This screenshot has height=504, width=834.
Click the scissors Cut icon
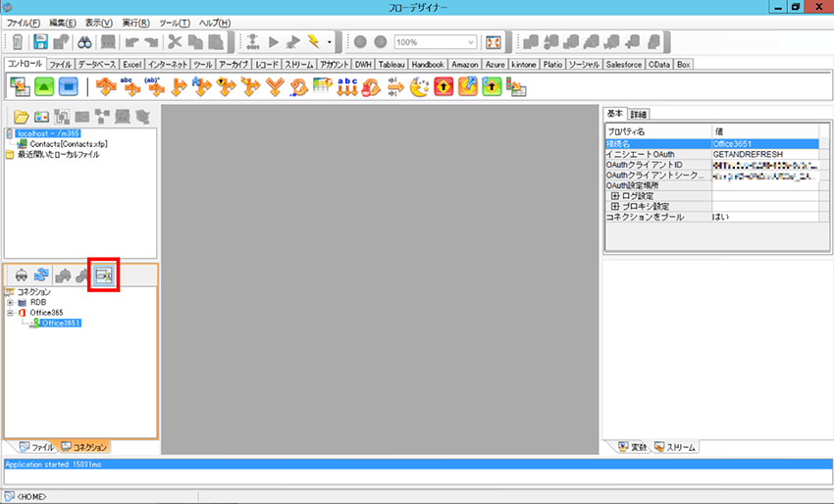click(175, 42)
